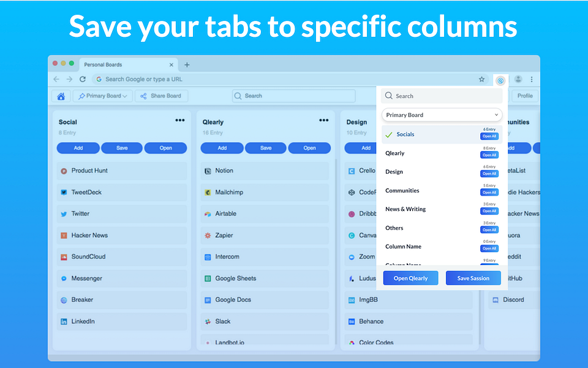588x368 pixels.
Task: Click the Google Sheets entry icon
Action: [x=208, y=278]
